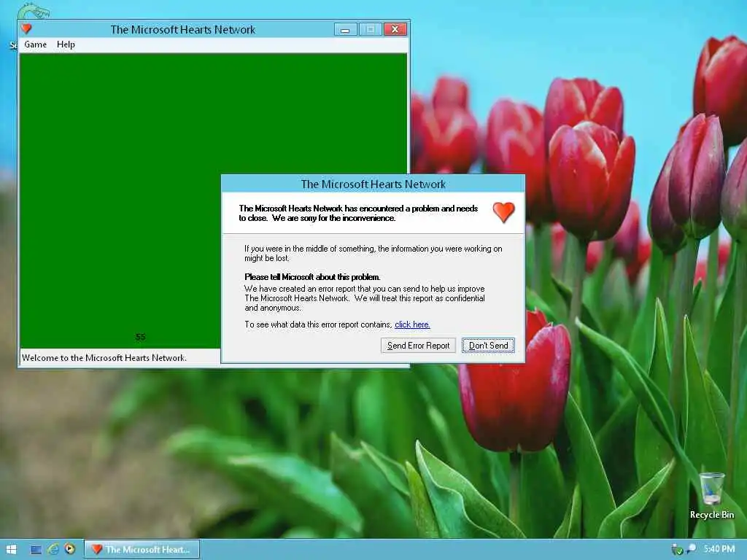Click the show desktop taskbar icon

36,550
